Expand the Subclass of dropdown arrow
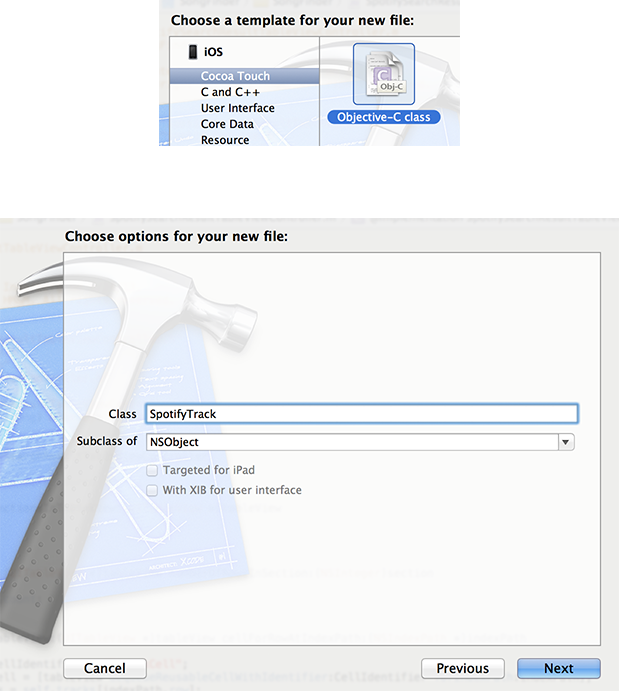 pyautogui.click(x=566, y=442)
